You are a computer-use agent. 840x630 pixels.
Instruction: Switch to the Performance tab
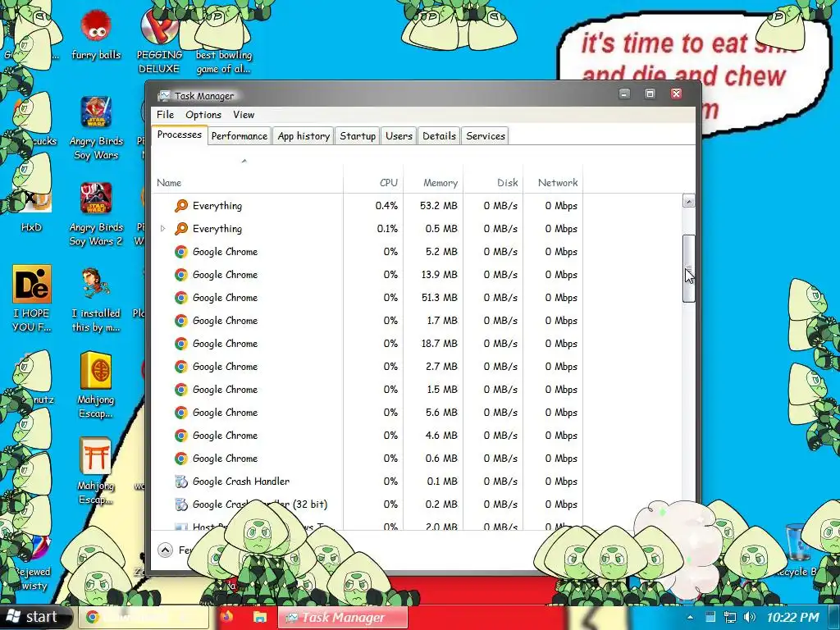[x=239, y=136]
